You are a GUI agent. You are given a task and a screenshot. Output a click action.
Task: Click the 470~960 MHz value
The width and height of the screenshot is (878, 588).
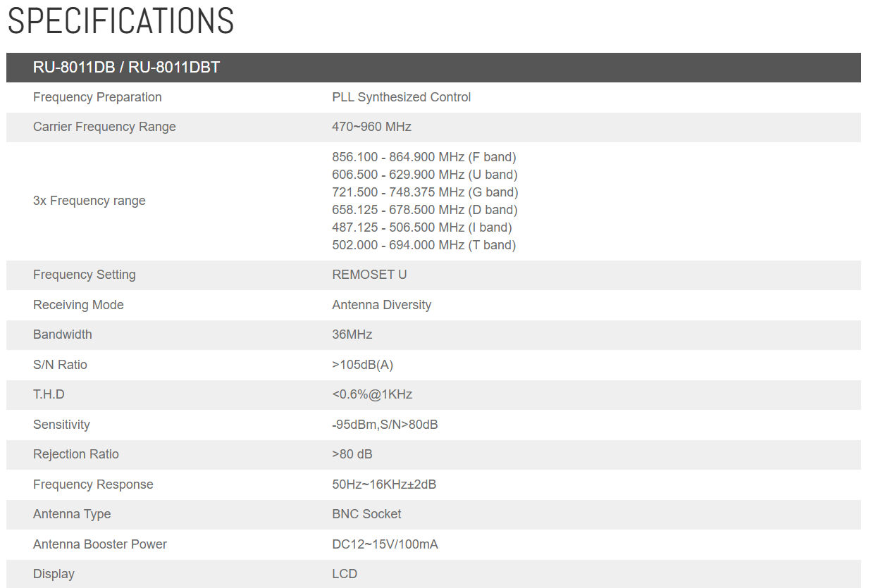(371, 127)
